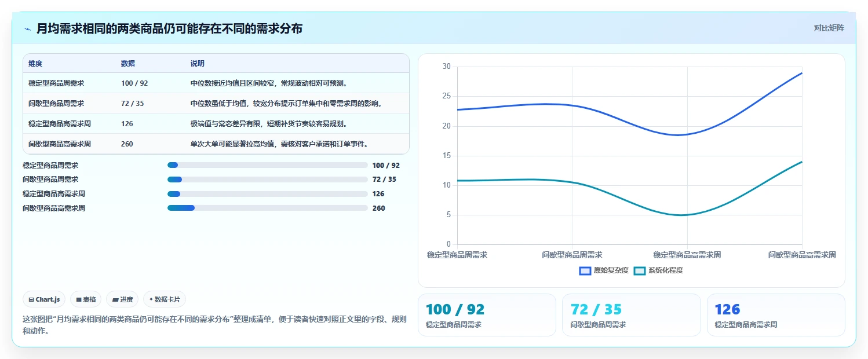Toggle the 系统化程度 legend entry

(658, 270)
